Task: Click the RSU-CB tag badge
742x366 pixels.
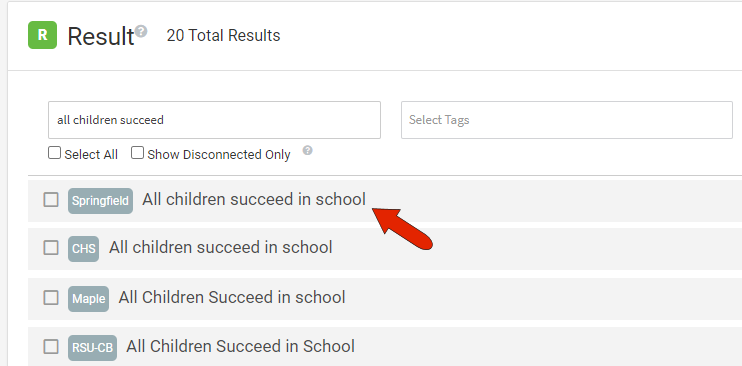Action: 92,348
